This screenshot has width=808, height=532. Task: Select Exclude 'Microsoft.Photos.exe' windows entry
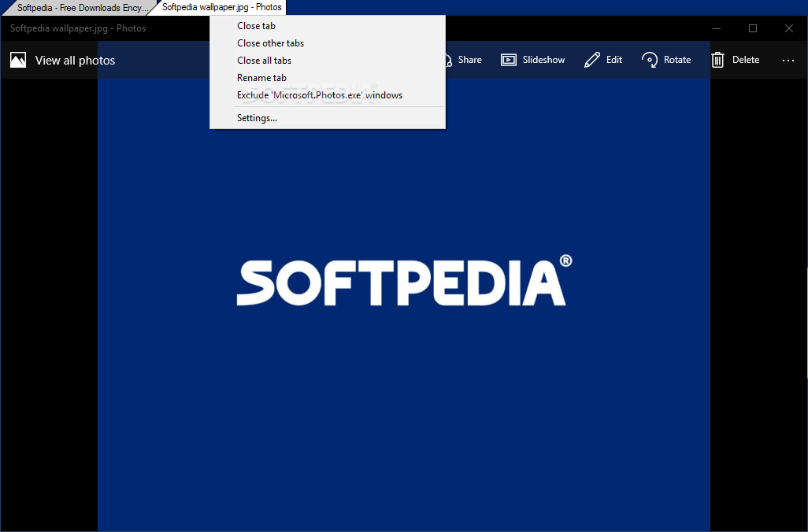point(328,95)
